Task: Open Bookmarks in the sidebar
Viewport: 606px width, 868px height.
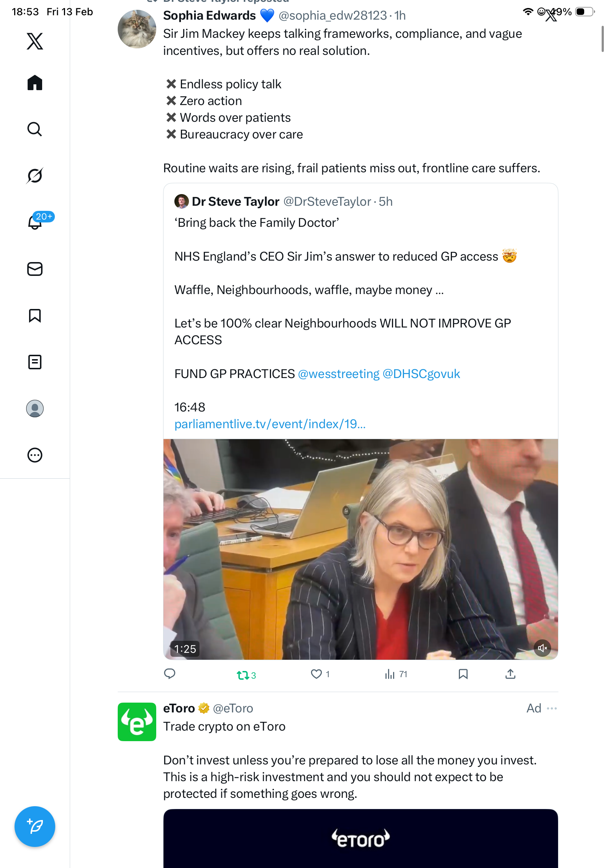Action: [x=35, y=315]
